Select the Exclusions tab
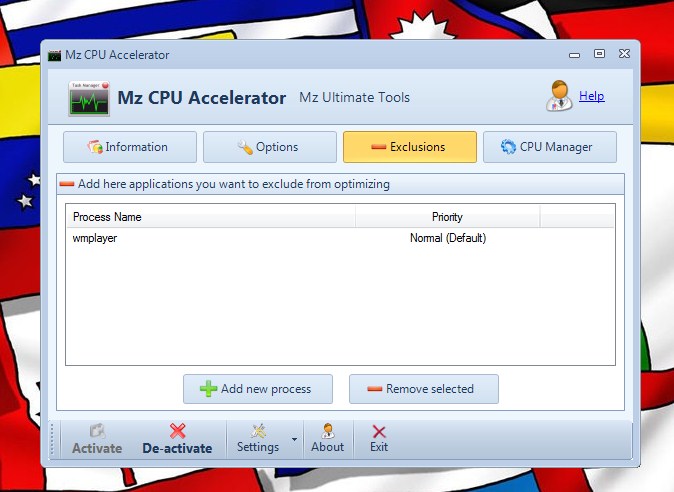This screenshot has height=492, width=674. coord(410,147)
